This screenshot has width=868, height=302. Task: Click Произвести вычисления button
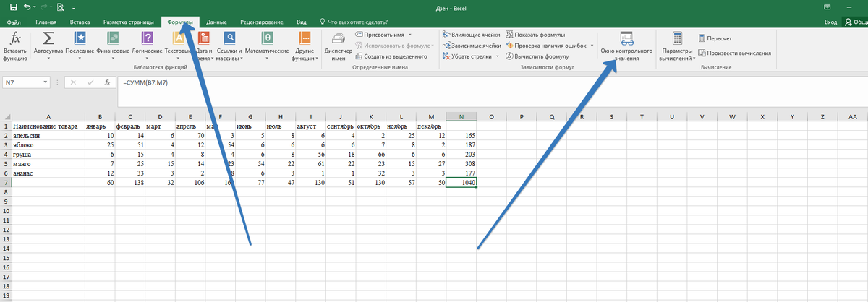735,53
